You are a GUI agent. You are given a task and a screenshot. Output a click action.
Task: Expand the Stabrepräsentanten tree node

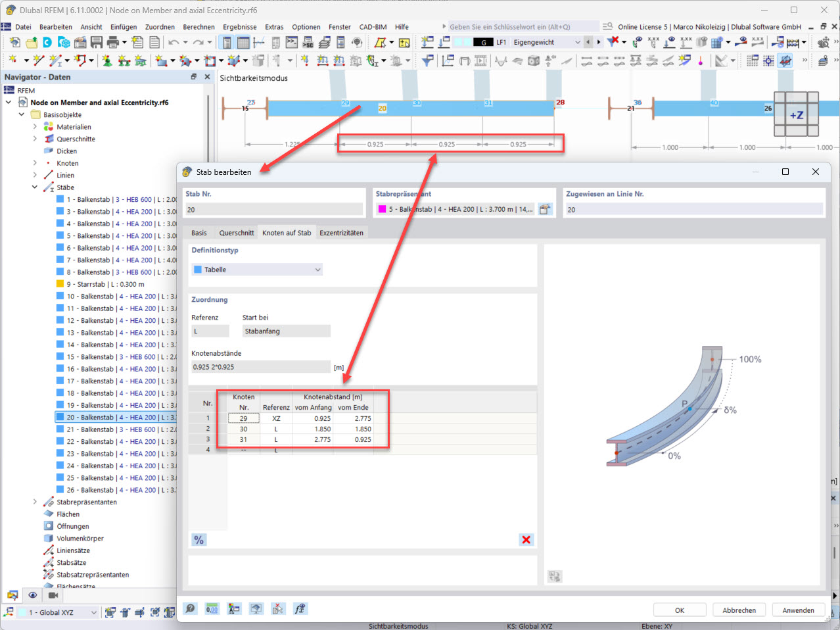click(x=35, y=502)
